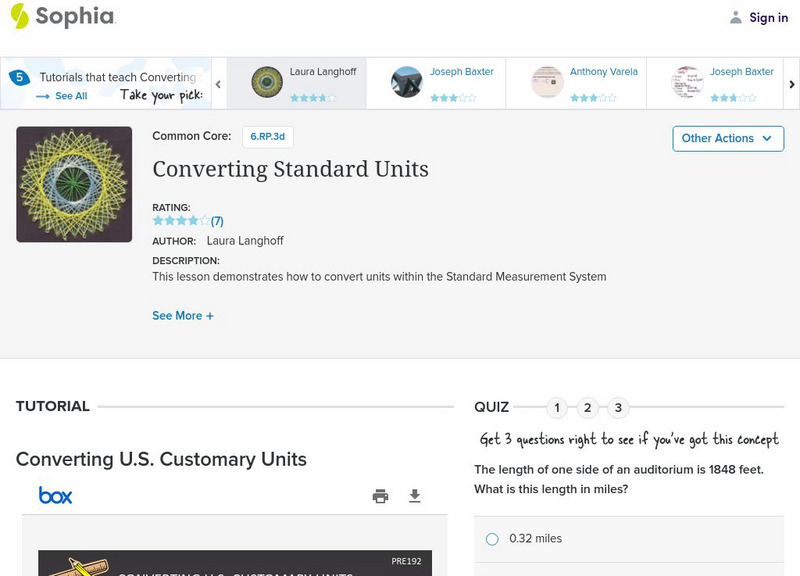Viewport: 800px width, 576px height.
Task: Select Laura Langhoff's tutorial tab
Action: click(296, 83)
